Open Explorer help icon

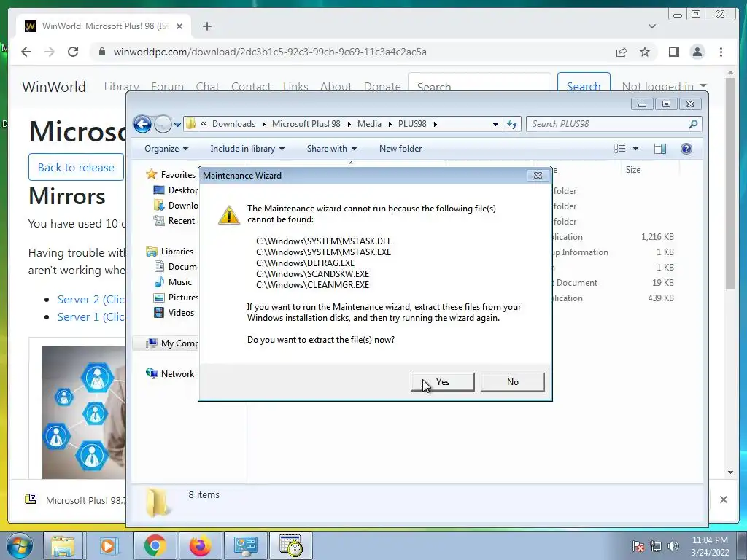(x=686, y=149)
